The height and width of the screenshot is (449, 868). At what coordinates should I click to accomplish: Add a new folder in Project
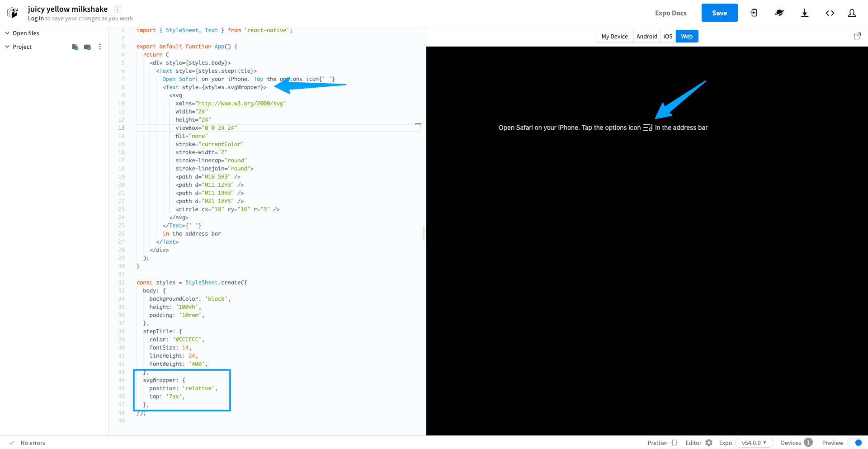[x=87, y=47]
